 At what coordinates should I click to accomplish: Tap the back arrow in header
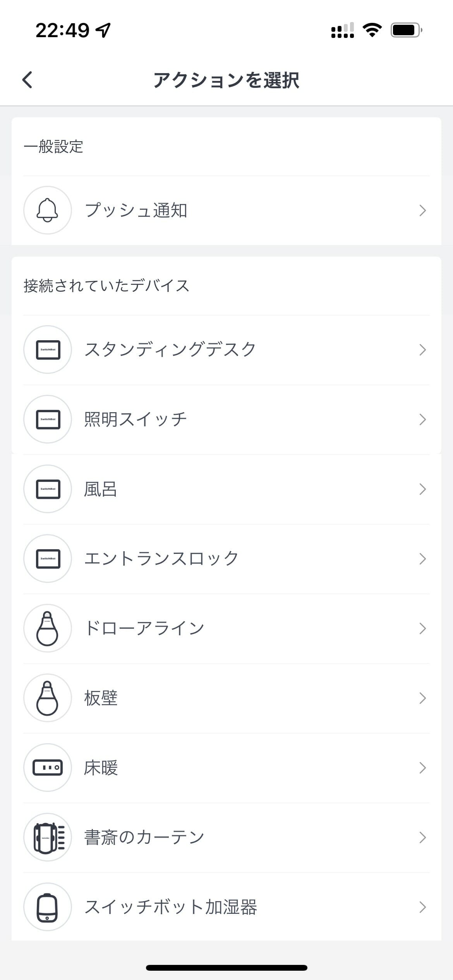(x=27, y=80)
